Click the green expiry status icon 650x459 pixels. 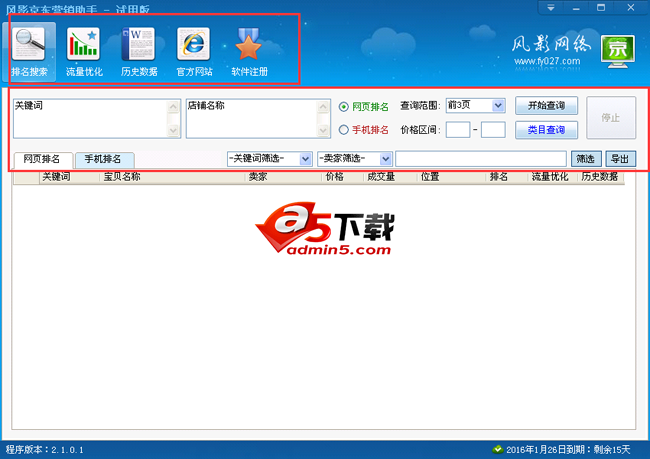(x=497, y=449)
